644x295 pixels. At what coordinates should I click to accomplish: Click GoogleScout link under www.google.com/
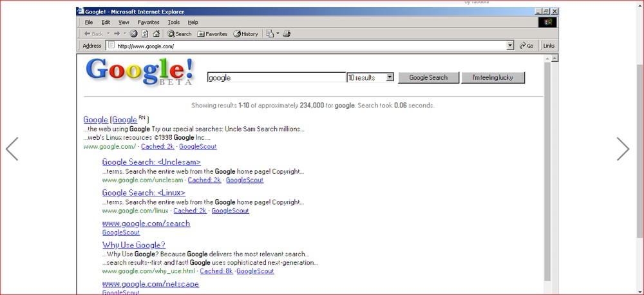click(x=198, y=147)
